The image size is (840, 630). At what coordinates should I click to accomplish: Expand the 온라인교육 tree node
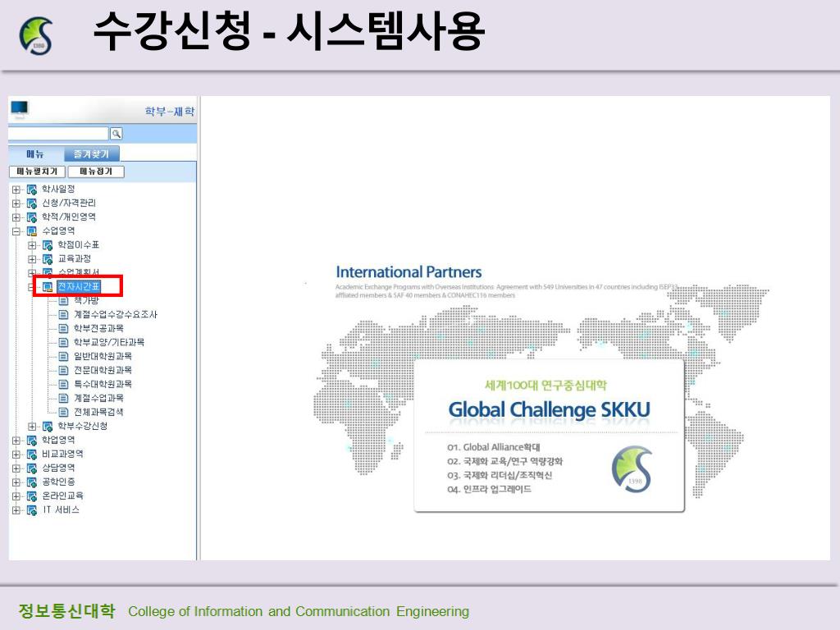(16, 495)
